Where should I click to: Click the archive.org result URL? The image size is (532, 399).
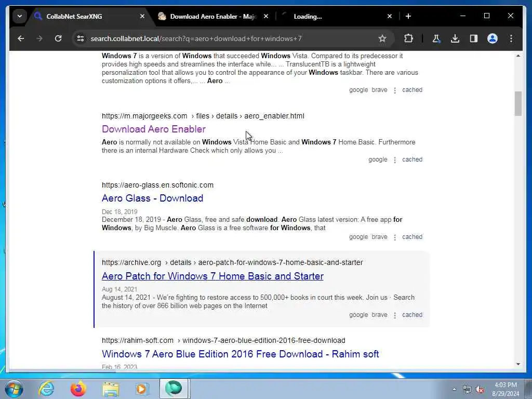tap(232, 262)
